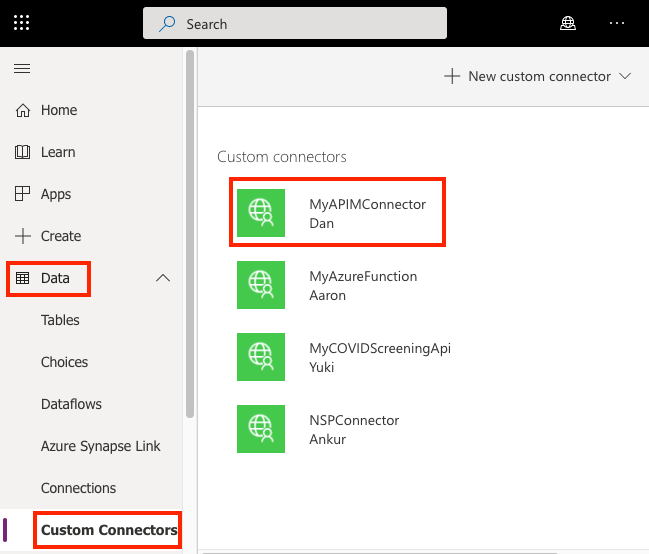The height and width of the screenshot is (554, 649).
Task: Click the environment globe icon in header
Action: tap(567, 23)
